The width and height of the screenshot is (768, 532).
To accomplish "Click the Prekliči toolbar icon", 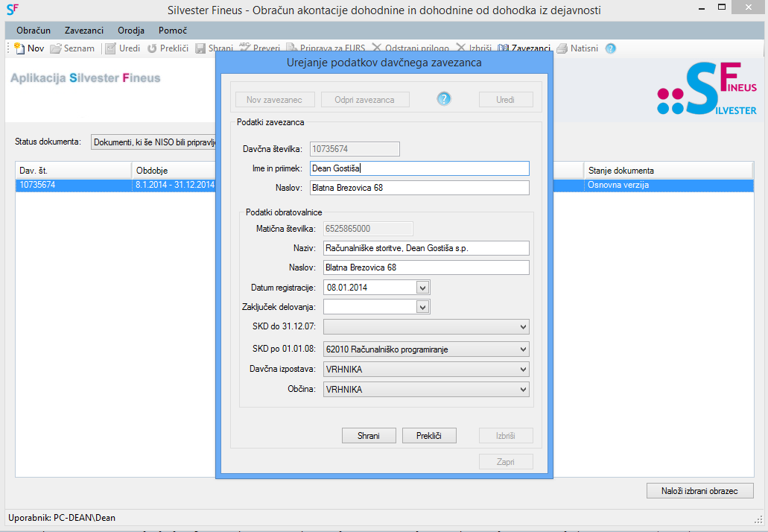I will click(x=152, y=48).
